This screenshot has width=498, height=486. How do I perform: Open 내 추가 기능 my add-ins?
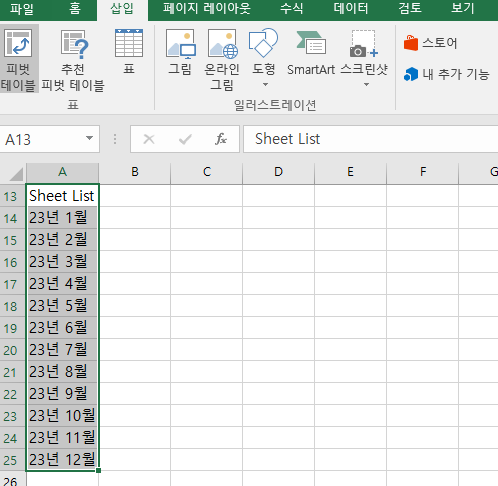(446, 74)
